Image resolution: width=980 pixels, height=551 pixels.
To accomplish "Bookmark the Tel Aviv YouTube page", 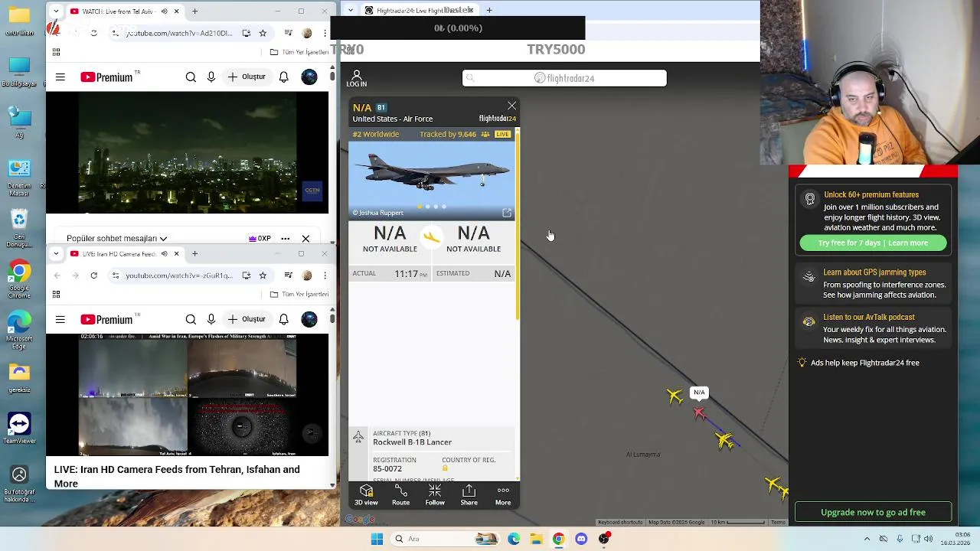I will [263, 33].
